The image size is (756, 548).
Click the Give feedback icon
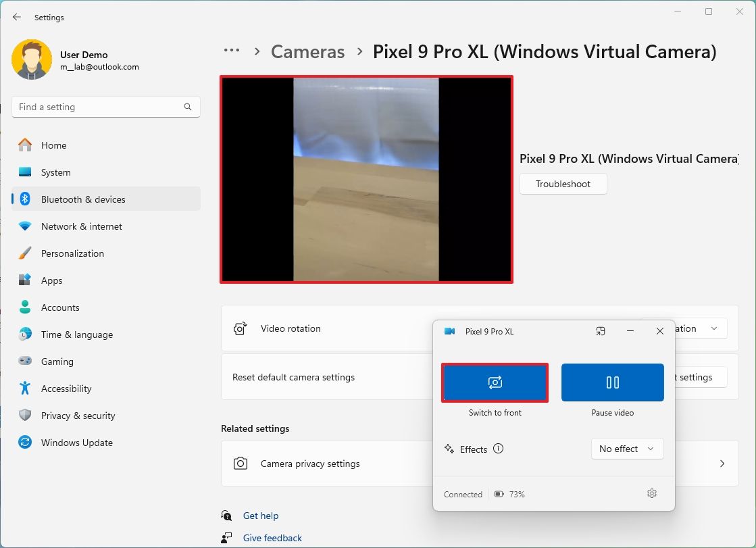click(x=226, y=537)
